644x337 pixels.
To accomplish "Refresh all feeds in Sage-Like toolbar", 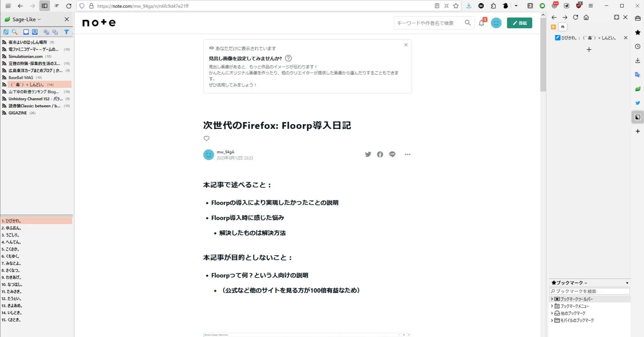I will (6, 32).
